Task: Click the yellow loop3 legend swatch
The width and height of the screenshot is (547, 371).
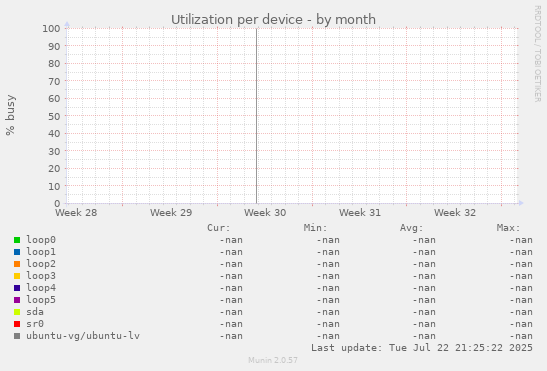Action: [x=17, y=276]
